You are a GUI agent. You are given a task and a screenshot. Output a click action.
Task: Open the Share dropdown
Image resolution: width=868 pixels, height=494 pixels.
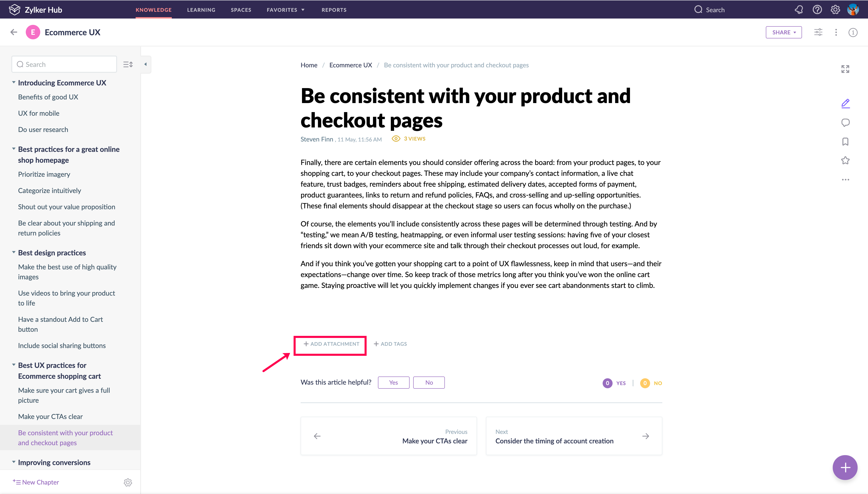(783, 32)
